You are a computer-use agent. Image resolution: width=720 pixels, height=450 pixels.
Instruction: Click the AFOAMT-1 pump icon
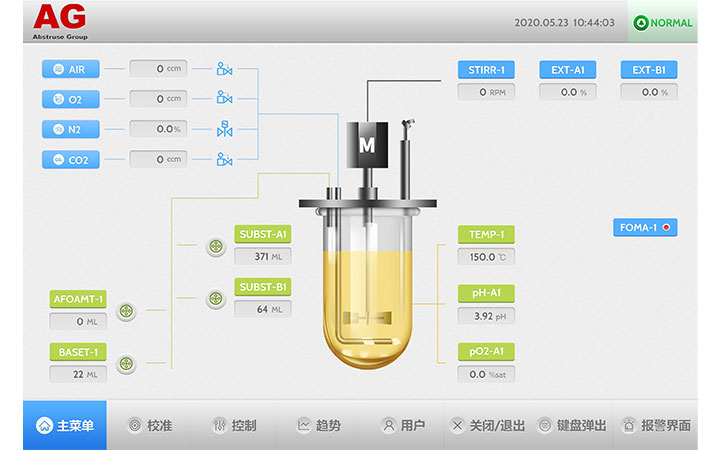(126, 311)
